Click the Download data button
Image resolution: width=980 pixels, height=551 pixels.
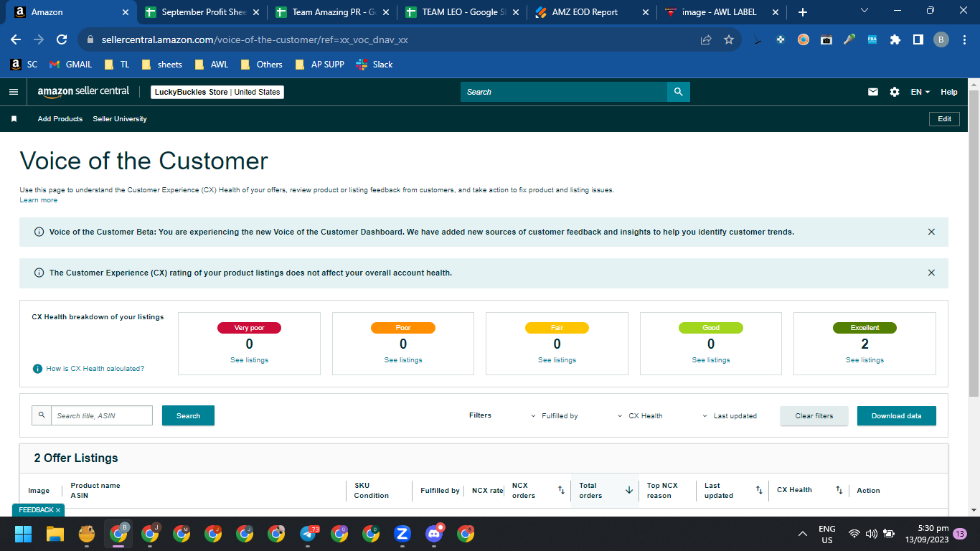pyautogui.click(x=897, y=416)
